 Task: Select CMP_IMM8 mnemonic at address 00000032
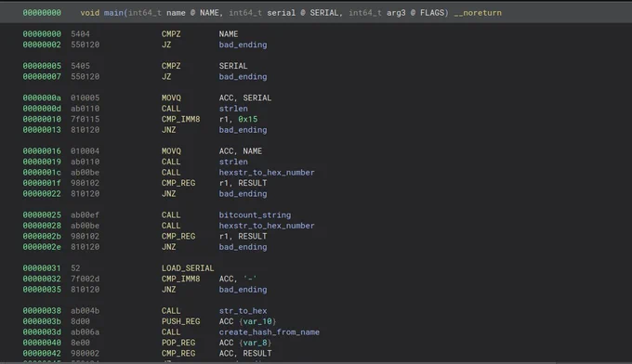point(180,279)
